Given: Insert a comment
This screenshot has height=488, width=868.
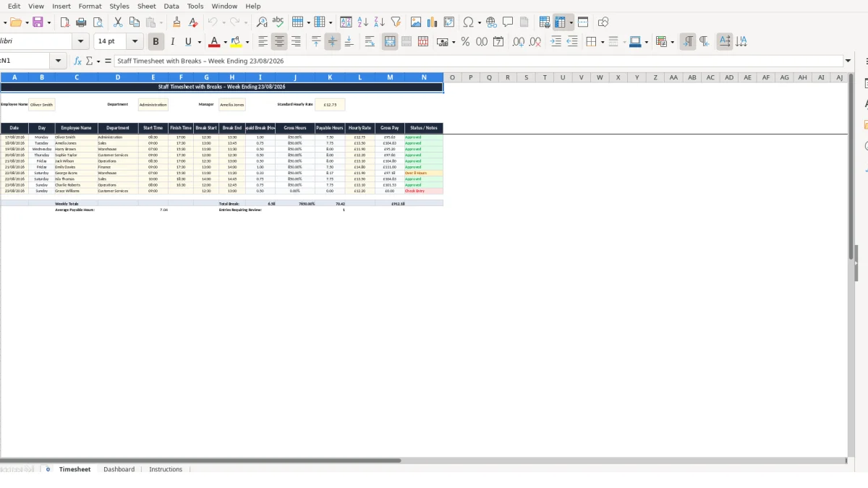Looking at the screenshot, I should pyautogui.click(x=509, y=22).
